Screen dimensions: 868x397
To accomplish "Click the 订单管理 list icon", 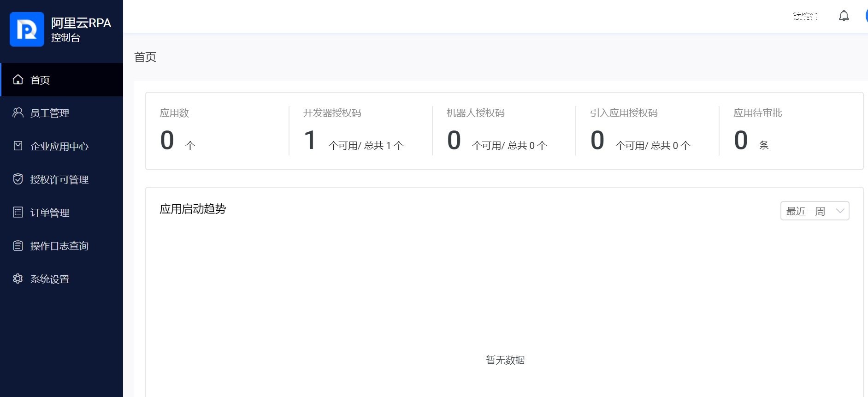I will click(x=18, y=212).
